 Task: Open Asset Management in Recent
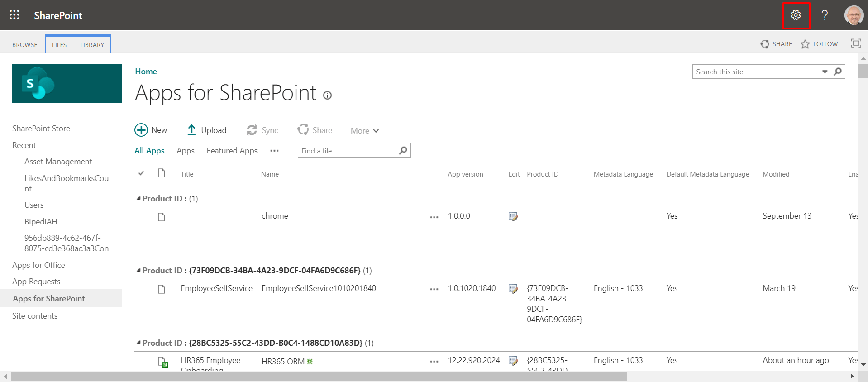pyautogui.click(x=58, y=162)
